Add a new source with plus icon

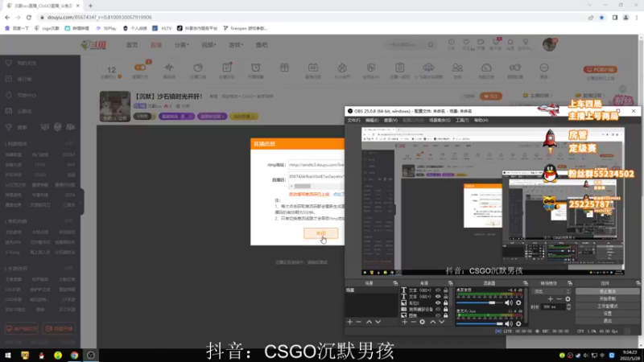405,323
